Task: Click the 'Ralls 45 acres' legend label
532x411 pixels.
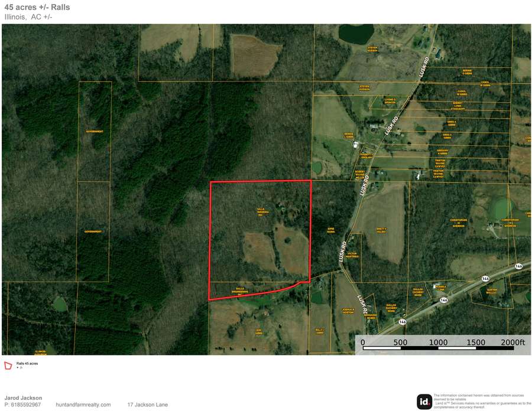Action: pos(27,364)
